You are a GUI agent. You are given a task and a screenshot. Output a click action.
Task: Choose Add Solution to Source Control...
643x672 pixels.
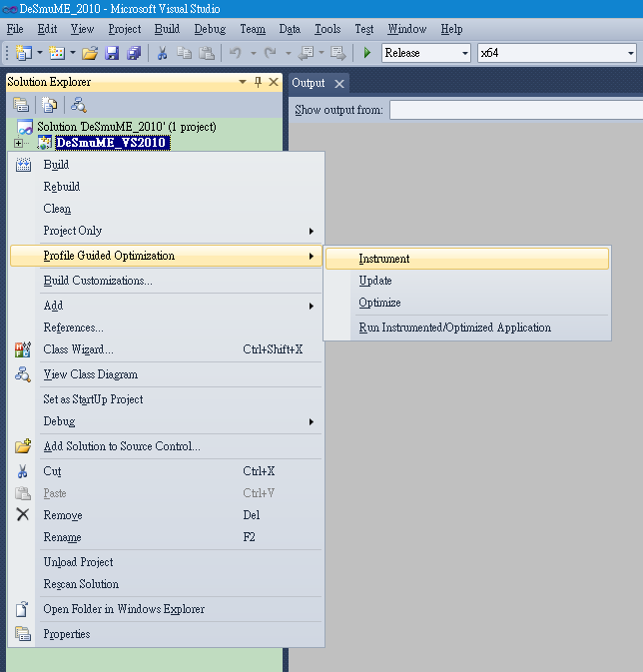[x=166, y=446]
